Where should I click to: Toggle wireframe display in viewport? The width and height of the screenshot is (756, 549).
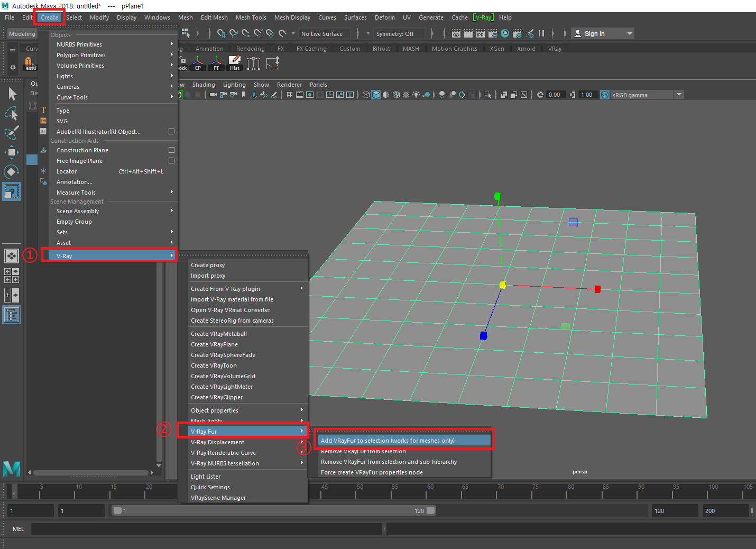366,95
